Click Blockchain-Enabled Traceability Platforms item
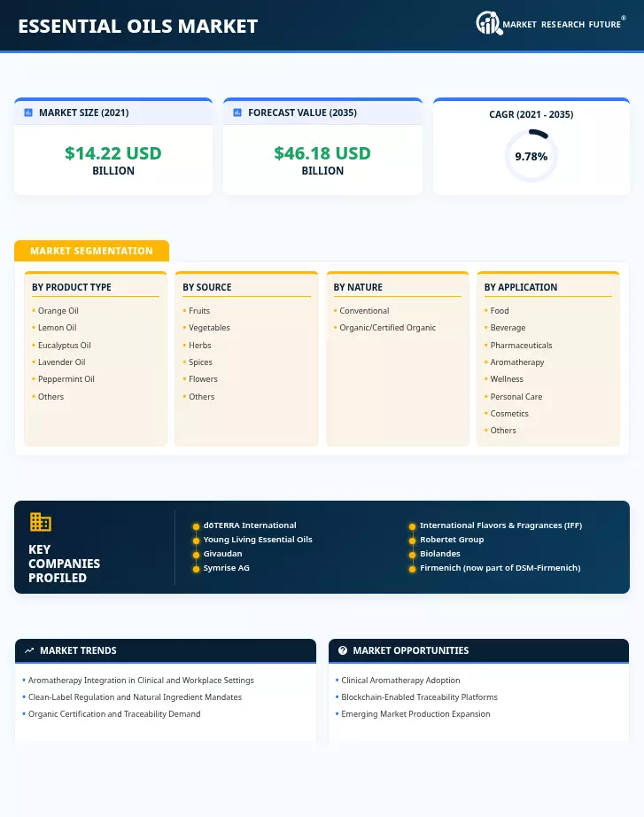 (x=419, y=697)
